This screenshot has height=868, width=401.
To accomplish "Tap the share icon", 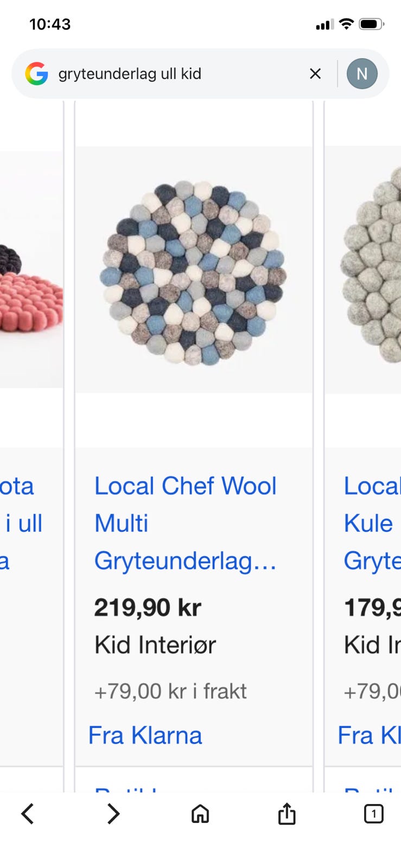I will pos(287,814).
